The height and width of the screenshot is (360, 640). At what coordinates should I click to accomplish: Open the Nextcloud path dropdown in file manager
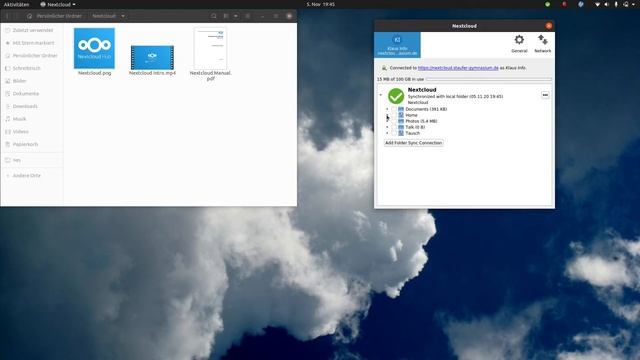point(123,16)
